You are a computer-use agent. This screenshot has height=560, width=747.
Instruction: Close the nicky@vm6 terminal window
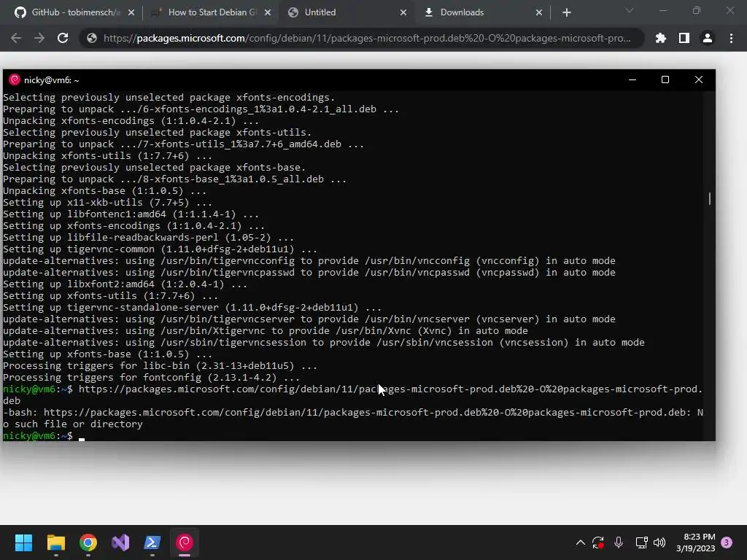pos(698,79)
